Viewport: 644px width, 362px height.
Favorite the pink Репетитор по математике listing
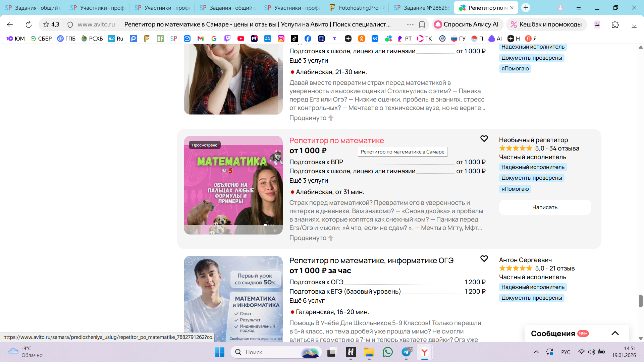[484, 138]
